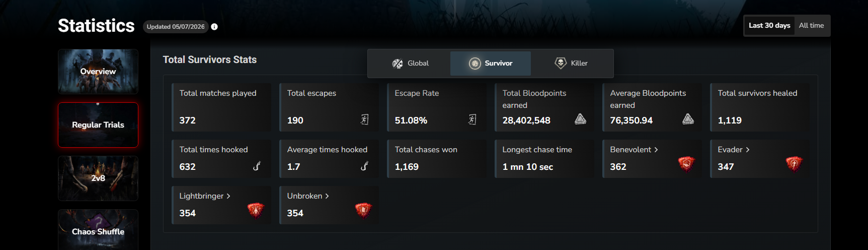This screenshot has width=868, height=250.
Task: Click the Unbroken emblem icon
Action: click(363, 210)
